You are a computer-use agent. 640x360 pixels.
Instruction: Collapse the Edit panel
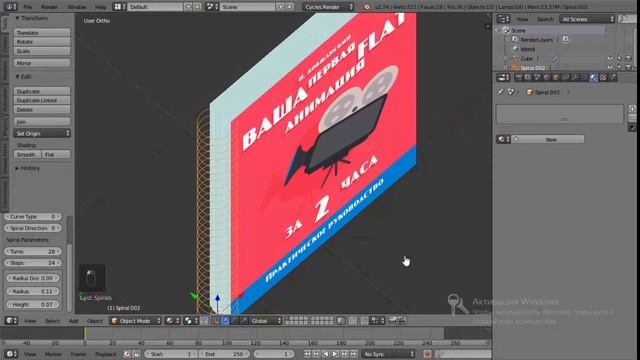(x=17, y=77)
